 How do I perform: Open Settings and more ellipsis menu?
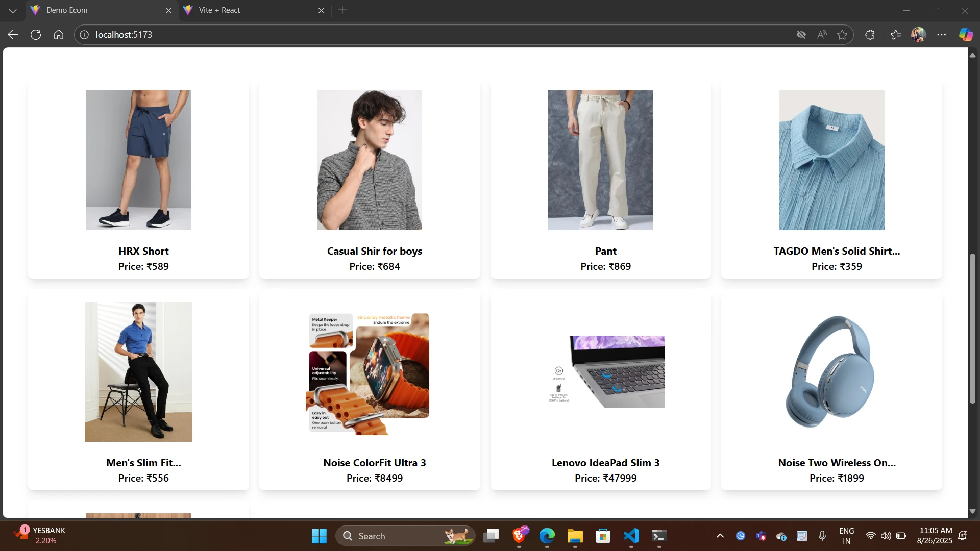[942, 35]
